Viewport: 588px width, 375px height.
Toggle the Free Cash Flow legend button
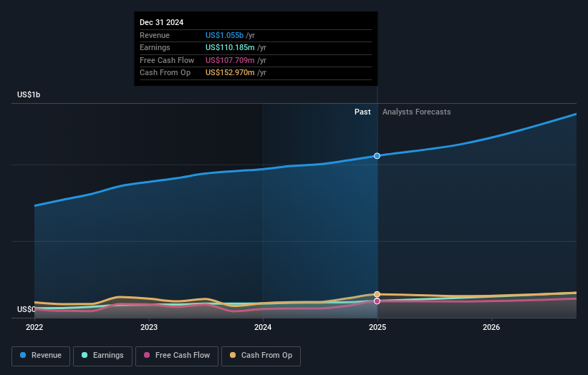[177, 356]
